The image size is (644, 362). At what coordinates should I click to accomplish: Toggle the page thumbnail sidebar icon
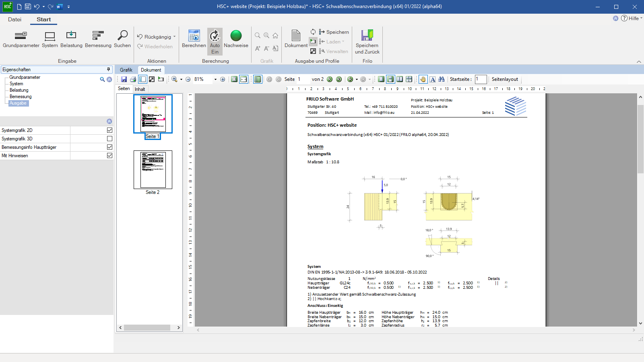pyautogui.click(x=142, y=79)
